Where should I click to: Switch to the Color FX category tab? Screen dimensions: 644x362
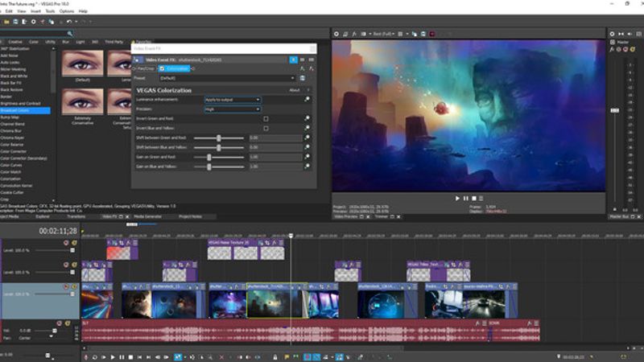pos(34,42)
